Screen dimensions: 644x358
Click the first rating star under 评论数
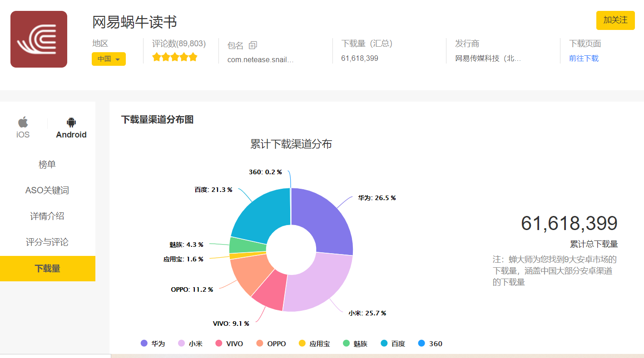click(157, 57)
